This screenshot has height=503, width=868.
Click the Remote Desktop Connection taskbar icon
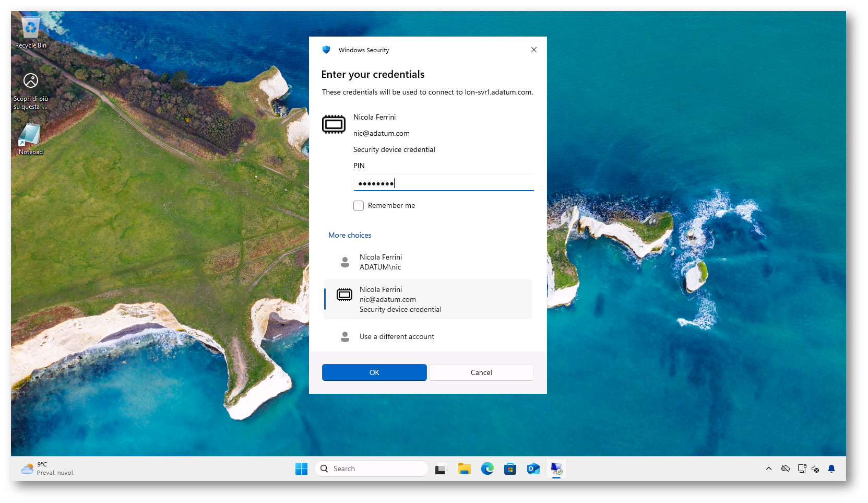[556, 469]
